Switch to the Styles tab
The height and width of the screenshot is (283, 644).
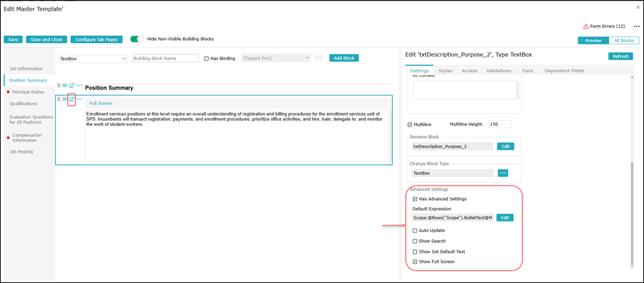pyautogui.click(x=445, y=71)
